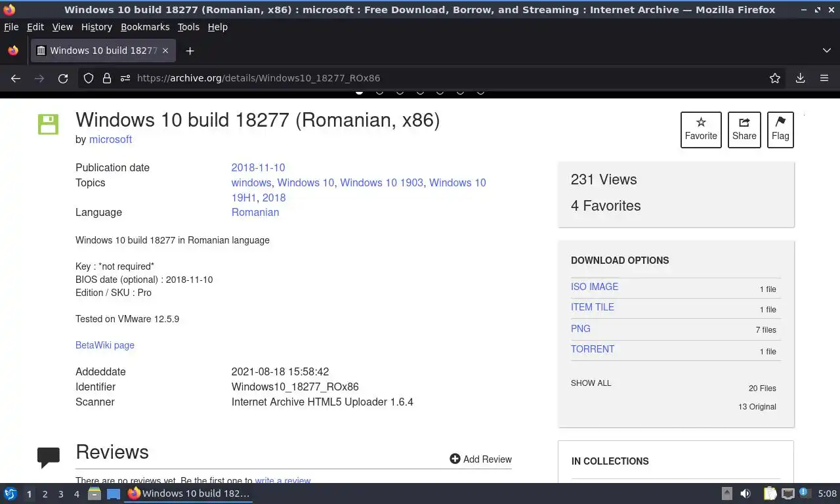This screenshot has width=840, height=504.
Task: Open the volume speaker tray icon
Action: point(745,493)
